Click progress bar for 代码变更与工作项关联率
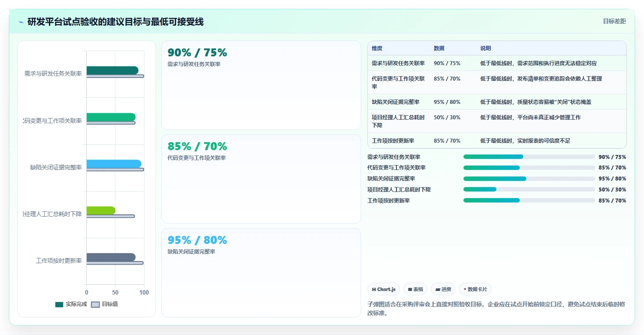 coord(529,168)
